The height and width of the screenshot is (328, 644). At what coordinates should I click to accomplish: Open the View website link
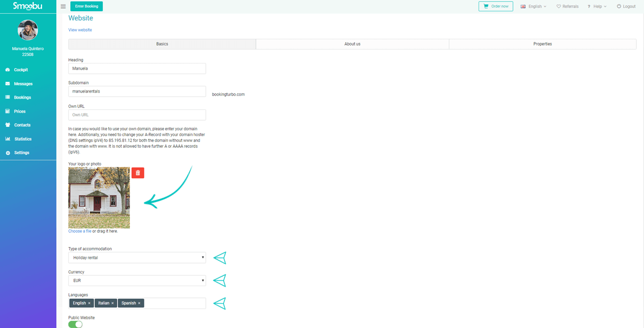[80, 30]
